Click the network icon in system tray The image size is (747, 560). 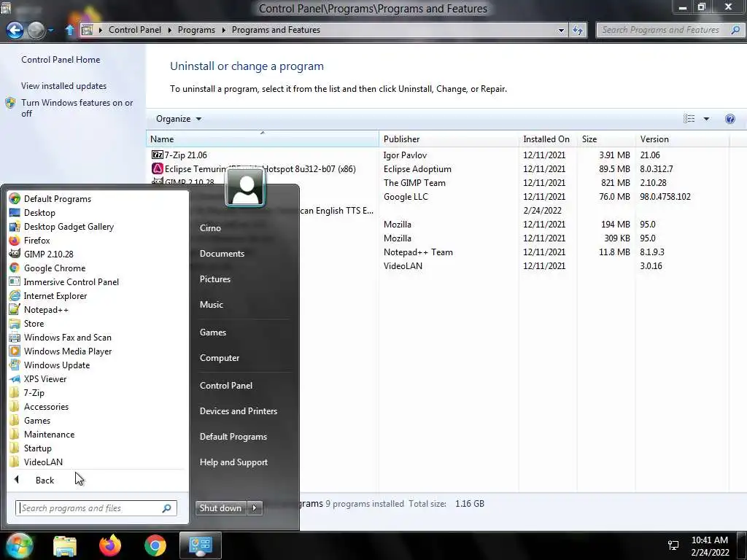673,546
